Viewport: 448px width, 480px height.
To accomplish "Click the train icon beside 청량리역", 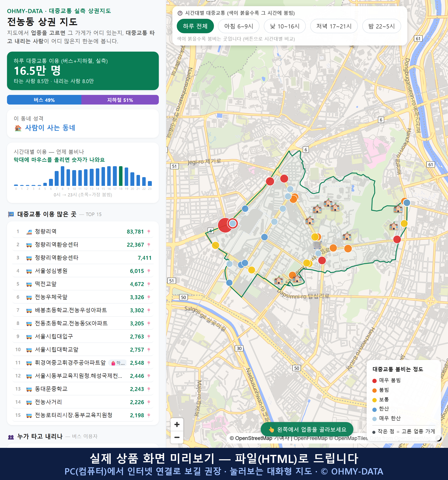I will click(29, 232).
